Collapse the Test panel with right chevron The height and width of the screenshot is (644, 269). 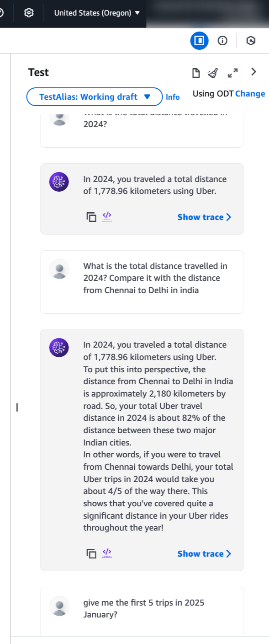click(x=254, y=72)
